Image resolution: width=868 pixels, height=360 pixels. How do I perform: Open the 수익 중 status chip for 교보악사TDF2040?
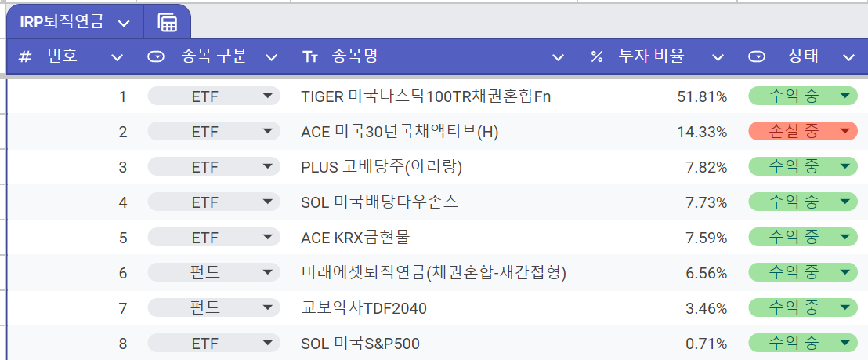click(x=803, y=308)
